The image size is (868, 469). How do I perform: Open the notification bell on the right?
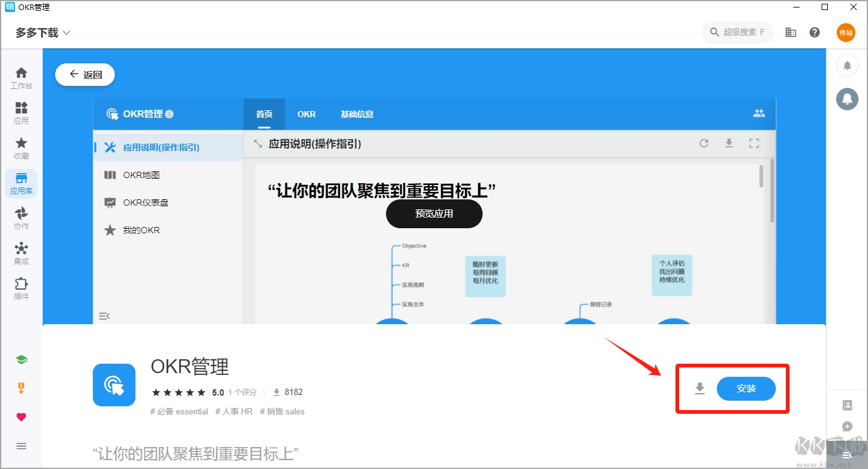(847, 65)
